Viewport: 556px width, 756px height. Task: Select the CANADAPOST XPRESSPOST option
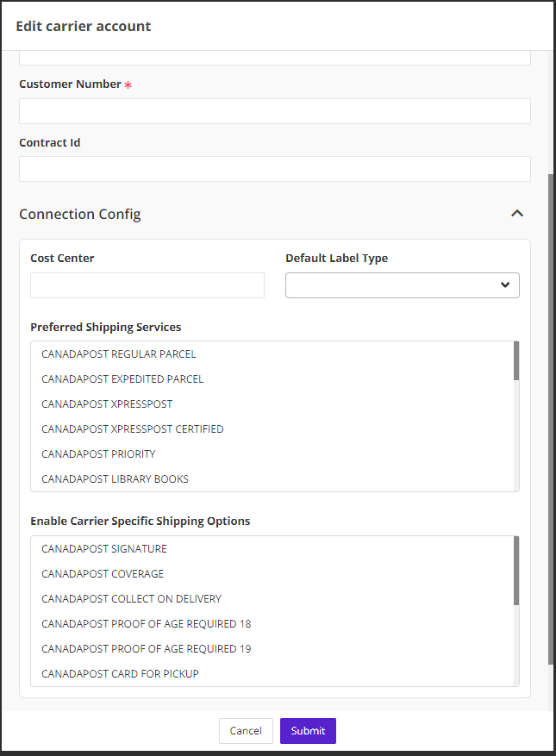[106, 403]
